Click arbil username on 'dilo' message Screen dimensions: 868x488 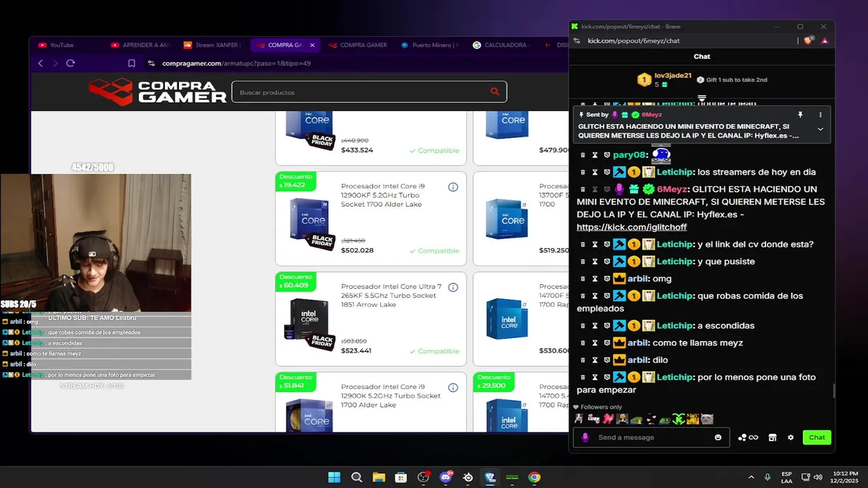click(637, 361)
